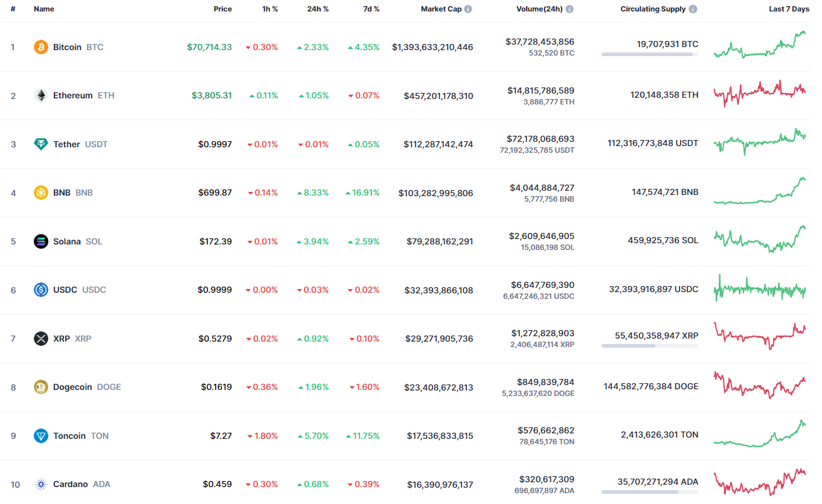This screenshot has height=504, width=822.
Task: Click the Dogecoin logo icon
Action: pyautogui.click(x=40, y=387)
